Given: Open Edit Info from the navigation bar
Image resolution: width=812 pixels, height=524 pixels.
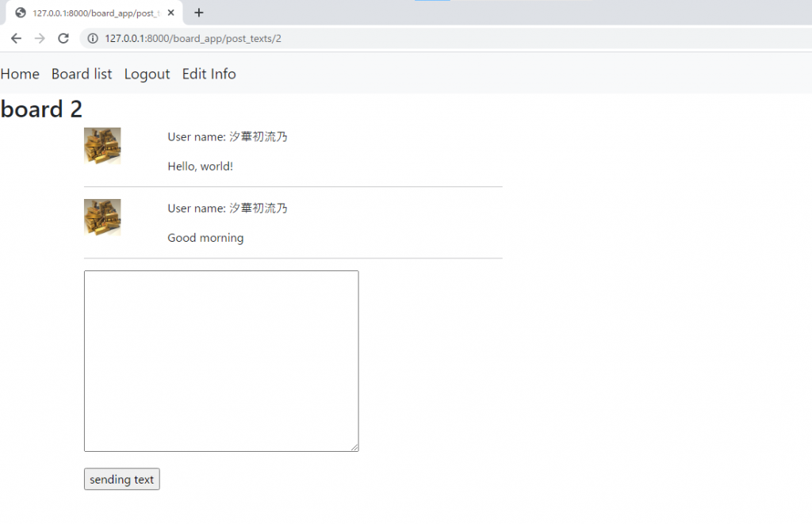Looking at the screenshot, I should click(x=209, y=74).
